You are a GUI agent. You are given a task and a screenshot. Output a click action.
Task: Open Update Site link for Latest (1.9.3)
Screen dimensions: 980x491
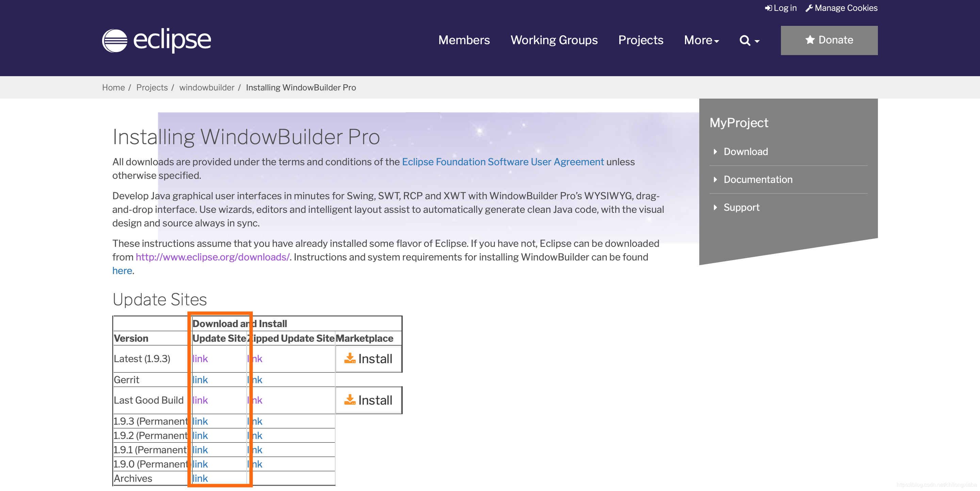200,359
